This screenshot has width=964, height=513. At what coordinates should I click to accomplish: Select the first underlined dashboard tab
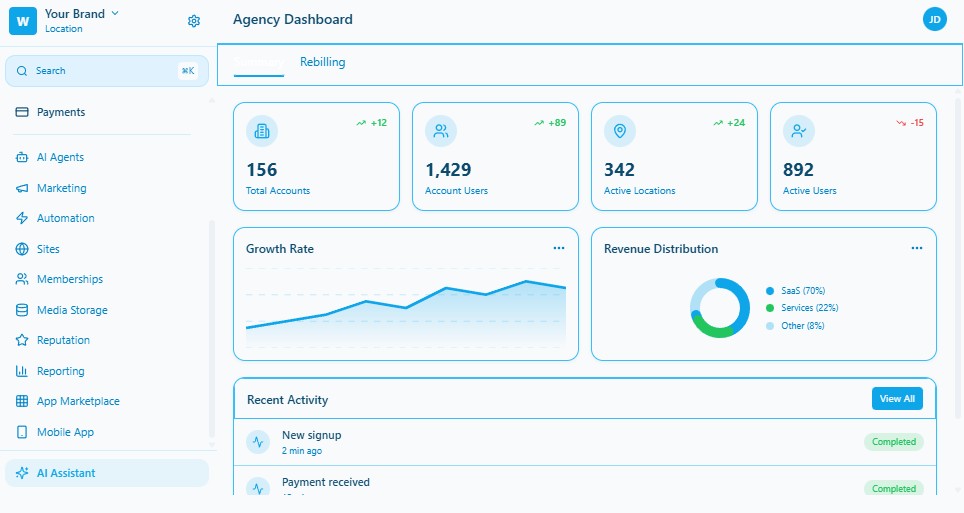(259, 62)
